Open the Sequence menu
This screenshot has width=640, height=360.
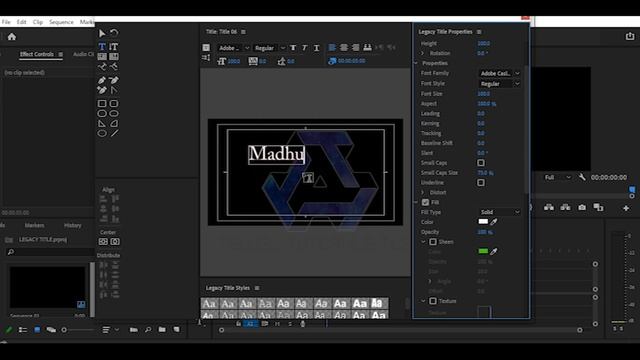coord(61,22)
